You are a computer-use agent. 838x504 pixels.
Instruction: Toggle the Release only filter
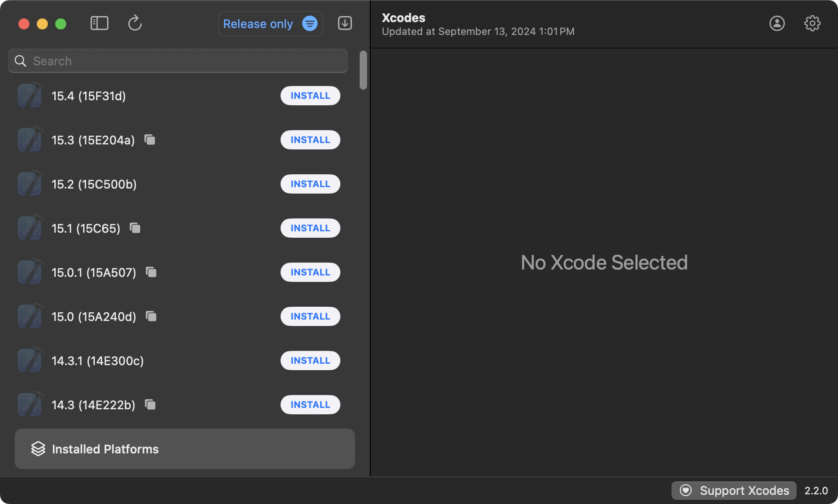[270, 24]
